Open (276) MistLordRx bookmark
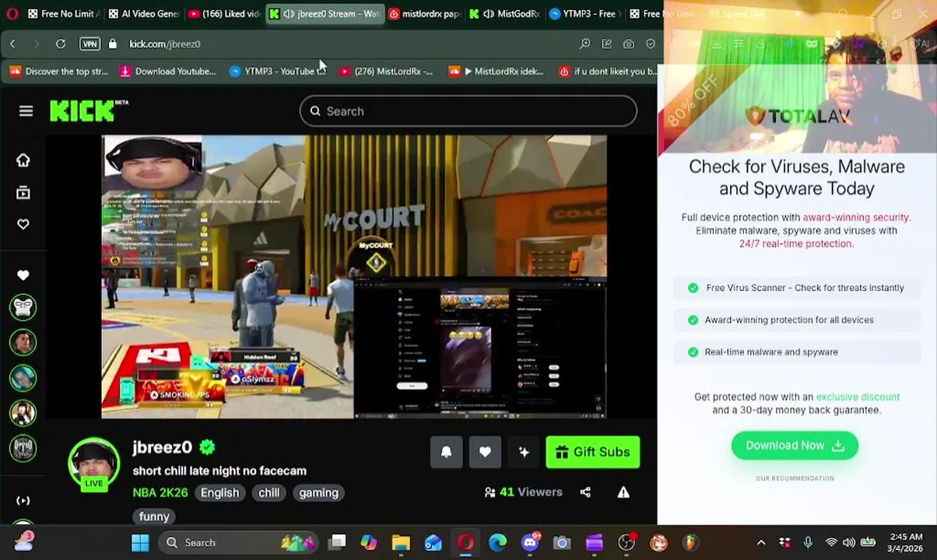The height and width of the screenshot is (560, 937). [x=387, y=72]
